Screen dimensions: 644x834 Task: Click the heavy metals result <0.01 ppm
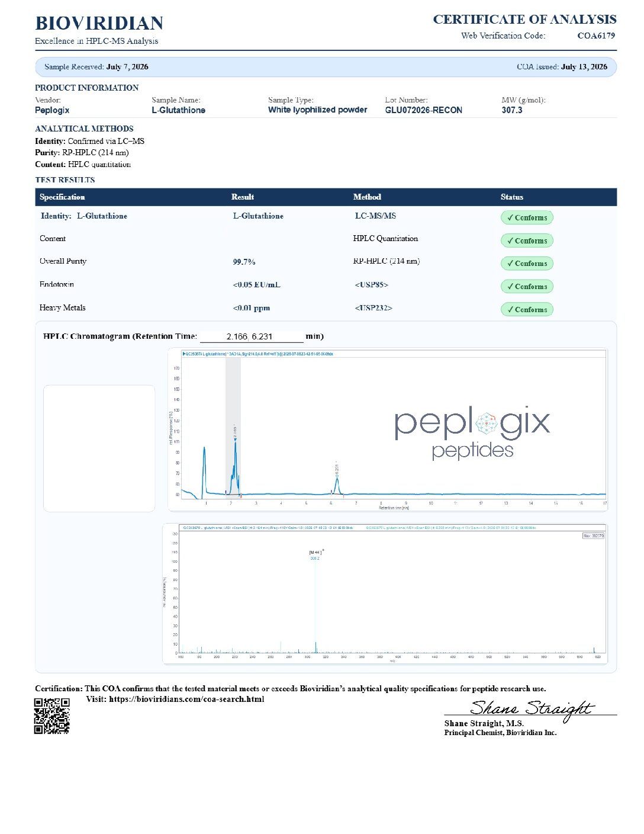252,308
